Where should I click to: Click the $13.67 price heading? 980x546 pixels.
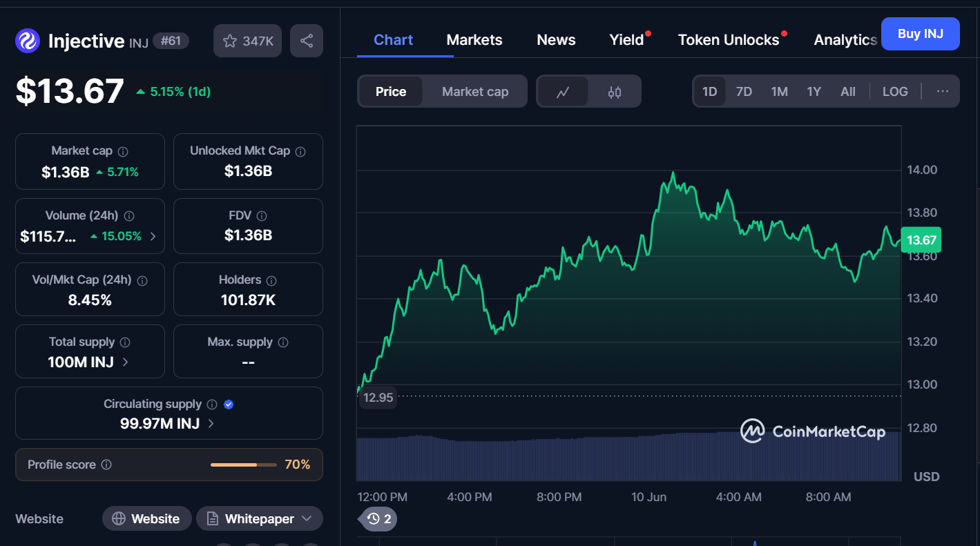tap(70, 92)
